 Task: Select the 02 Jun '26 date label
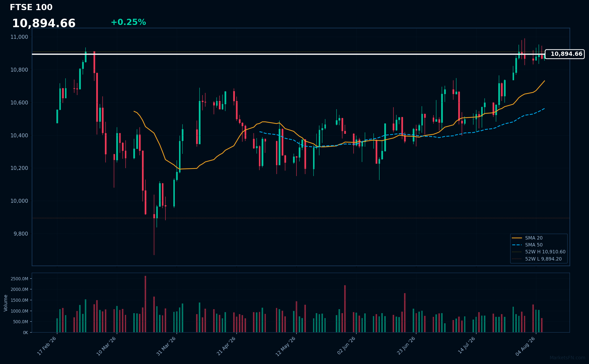(x=346, y=346)
